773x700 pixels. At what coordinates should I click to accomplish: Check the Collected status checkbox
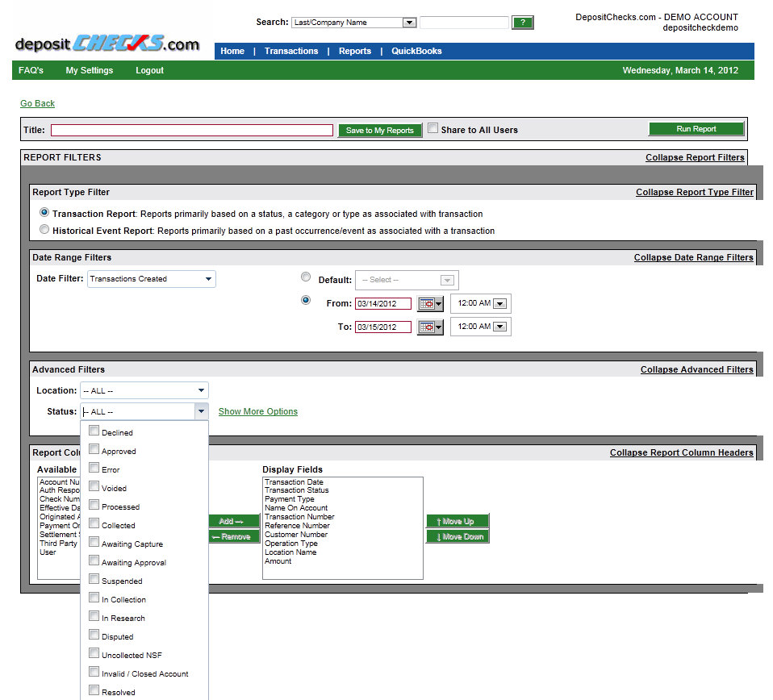coord(94,523)
